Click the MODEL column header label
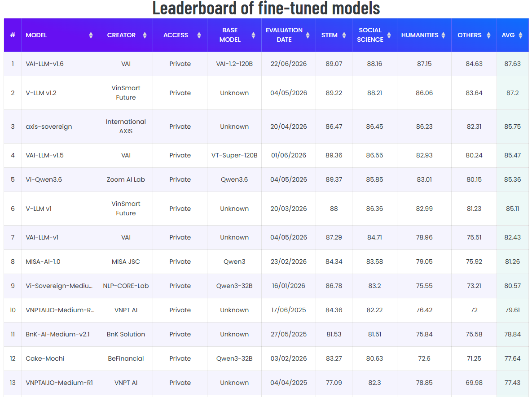This screenshot has width=532, height=397. point(36,35)
